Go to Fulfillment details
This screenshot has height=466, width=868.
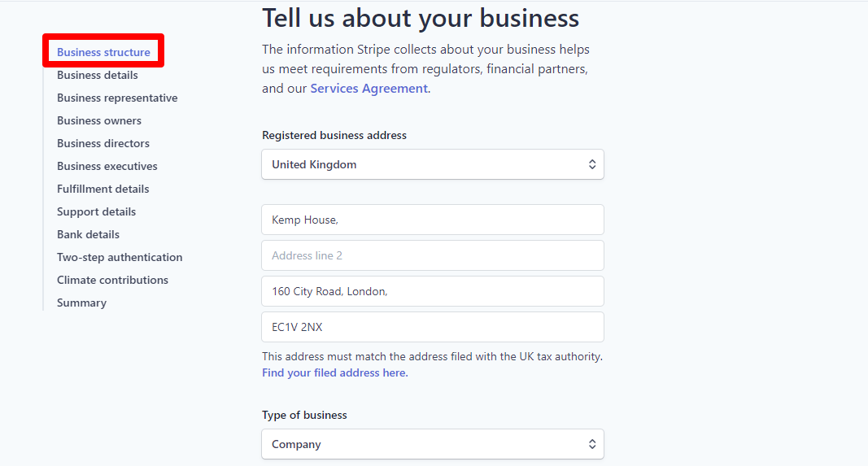point(103,189)
